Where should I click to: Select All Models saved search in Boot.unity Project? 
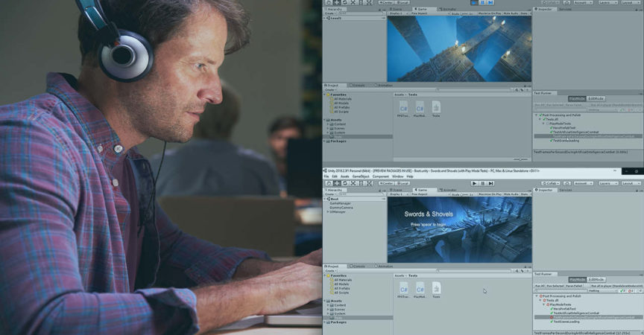(340, 284)
